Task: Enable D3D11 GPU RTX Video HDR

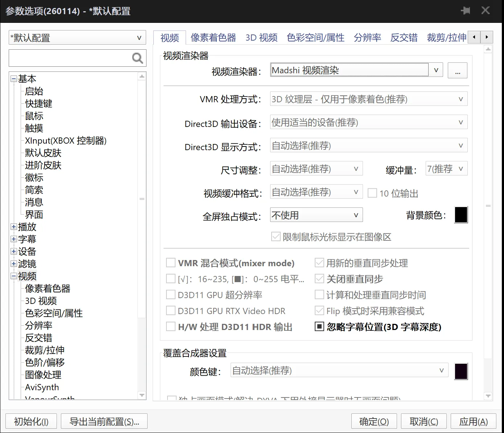Action: click(171, 310)
